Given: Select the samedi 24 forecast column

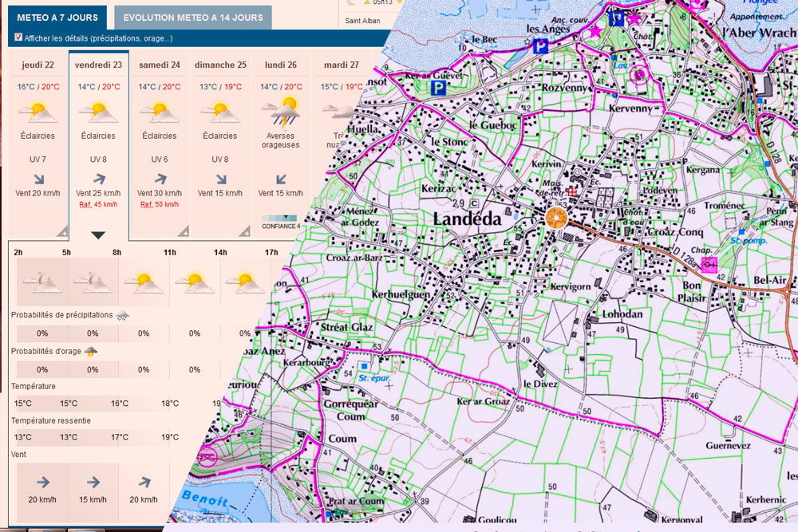Looking at the screenshot, I should click(160, 144).
